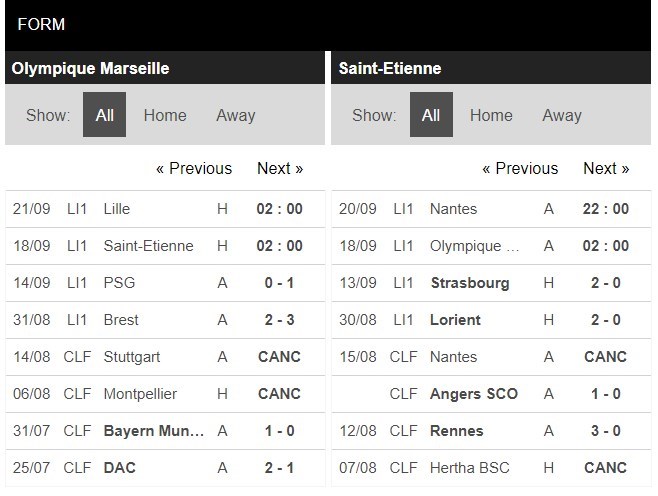Image resolution: width=658 pixels, height=496 pixels.
Task: Open Saint-Etienne match against Strasbourg
Action: (x=469, y=283)
